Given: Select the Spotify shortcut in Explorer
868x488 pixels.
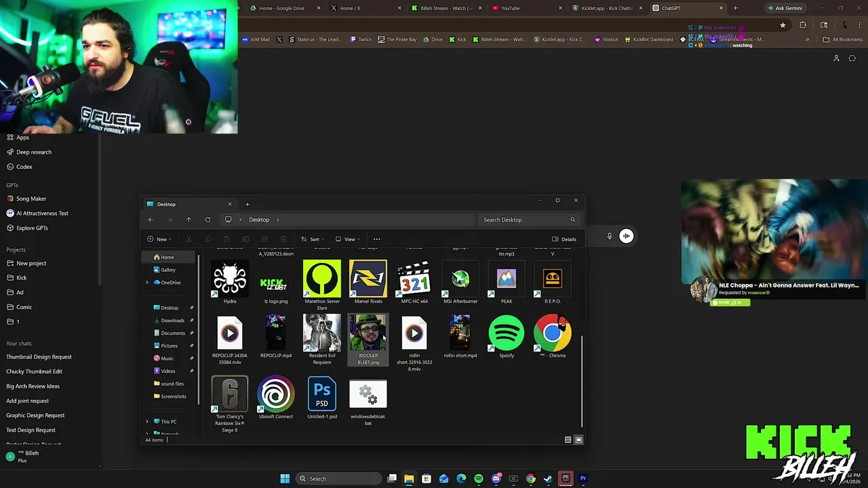Looking at the screenshot, I should (x=507, y=337).
